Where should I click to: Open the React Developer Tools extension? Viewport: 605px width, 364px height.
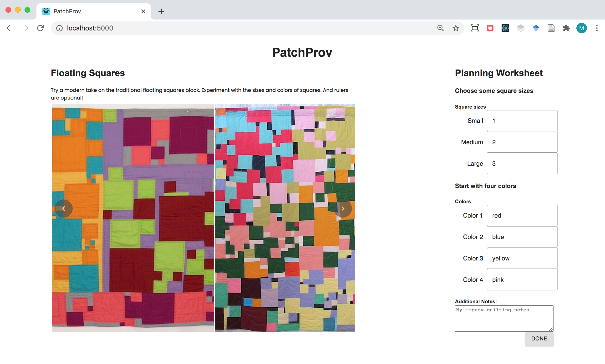[505, 28]
